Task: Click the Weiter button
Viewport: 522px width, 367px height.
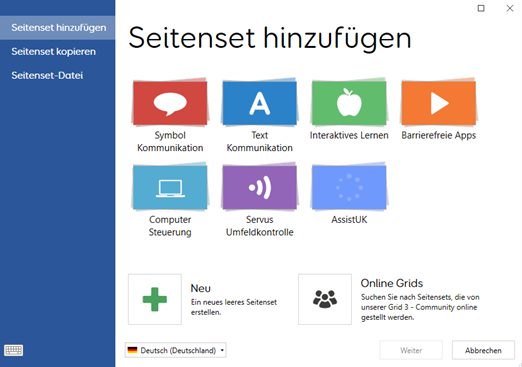Action: click(411, 350)
